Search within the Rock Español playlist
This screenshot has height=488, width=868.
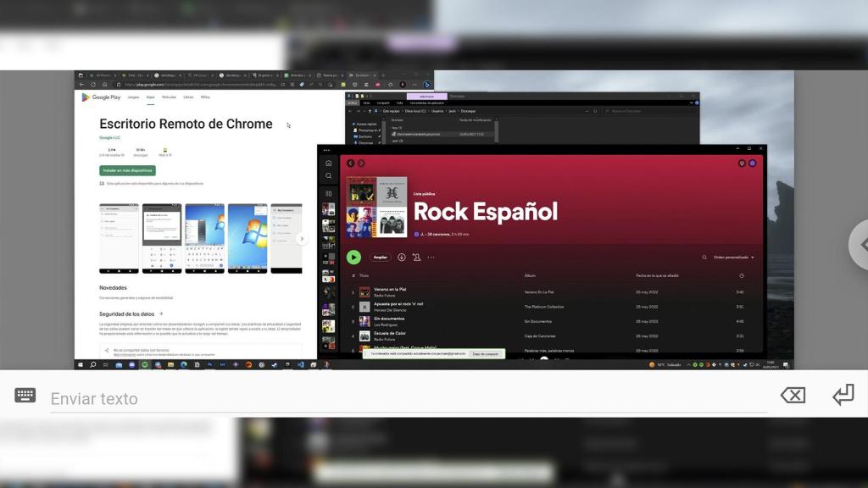point(704,258)
